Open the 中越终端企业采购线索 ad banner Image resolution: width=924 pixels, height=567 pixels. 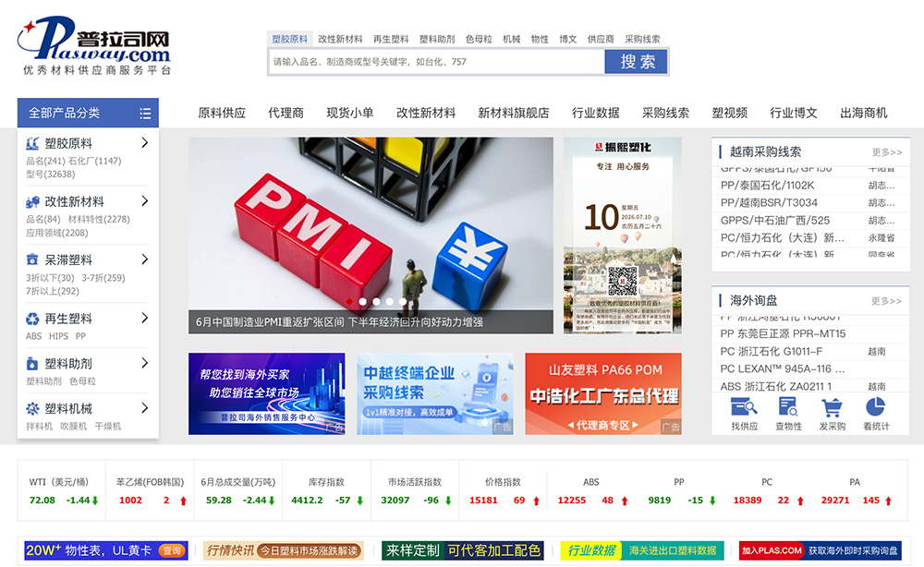(x=435, y=394)
